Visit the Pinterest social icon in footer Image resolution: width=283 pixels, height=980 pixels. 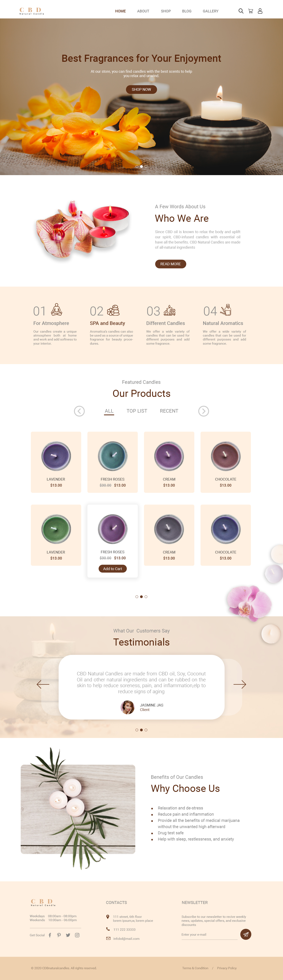[59, 935]
